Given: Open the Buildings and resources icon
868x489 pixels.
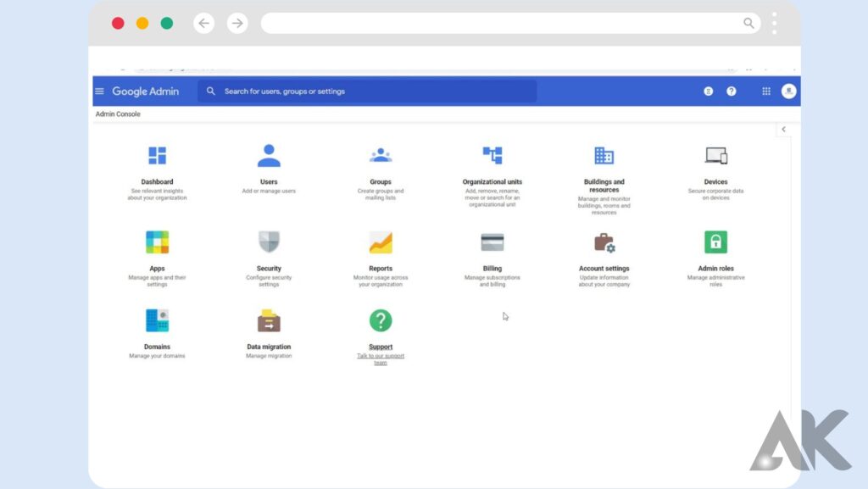Looking at the screenshot, I should (x=604, y=155).
